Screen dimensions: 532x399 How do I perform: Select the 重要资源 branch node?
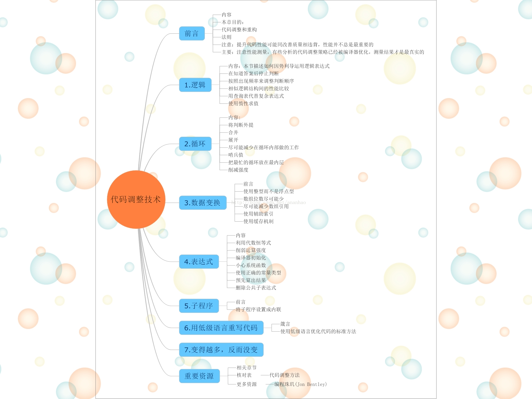coord(199,376)
